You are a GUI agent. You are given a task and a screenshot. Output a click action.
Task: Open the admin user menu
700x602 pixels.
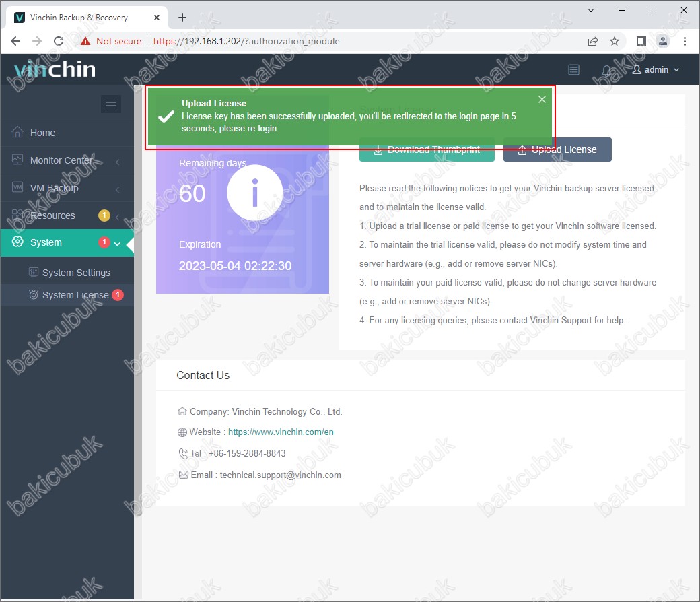[x=656, y=69]
